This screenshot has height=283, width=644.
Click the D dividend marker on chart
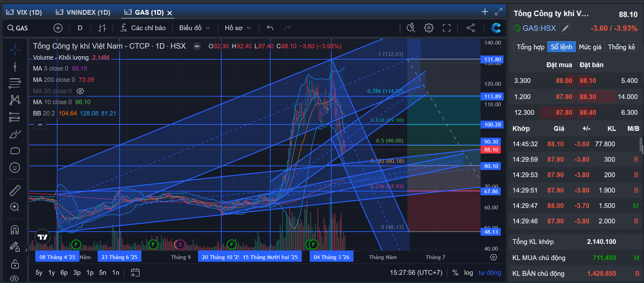pos(180,244)
